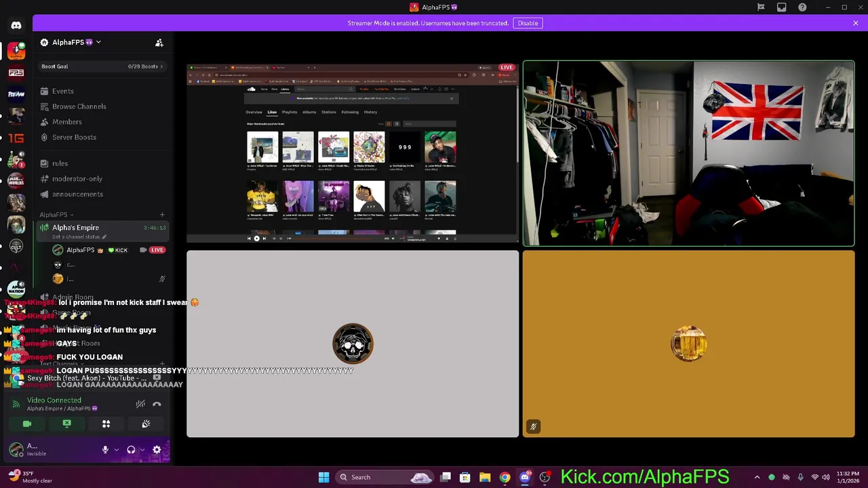Screen dimensions: 868x488
Task: Open Windows Start button
Action: [323, 477]
